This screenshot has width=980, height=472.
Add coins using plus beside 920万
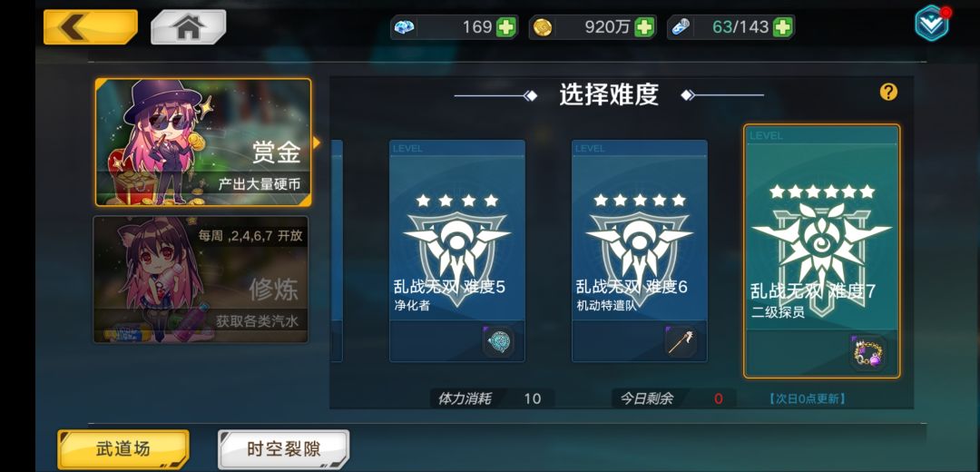pos(644,27)
